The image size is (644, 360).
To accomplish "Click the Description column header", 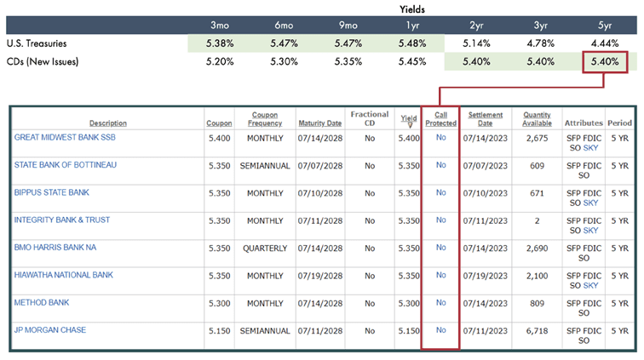I will click(108, 123).
